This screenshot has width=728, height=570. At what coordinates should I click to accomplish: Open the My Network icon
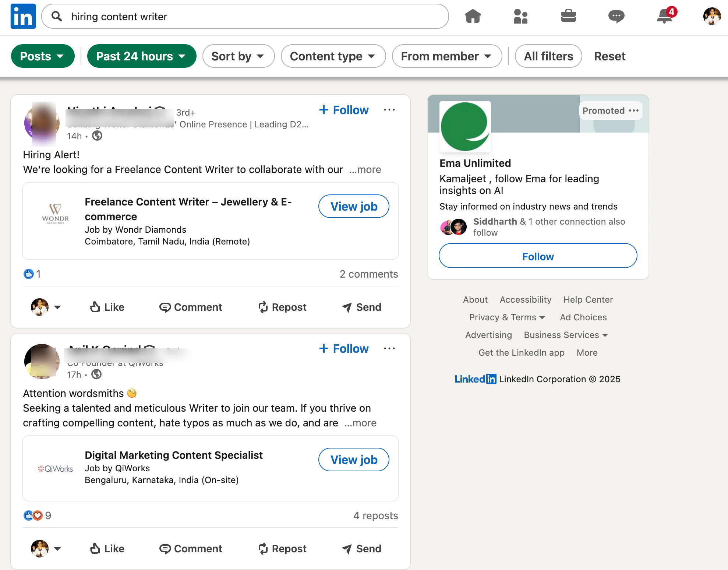[521, 16]
